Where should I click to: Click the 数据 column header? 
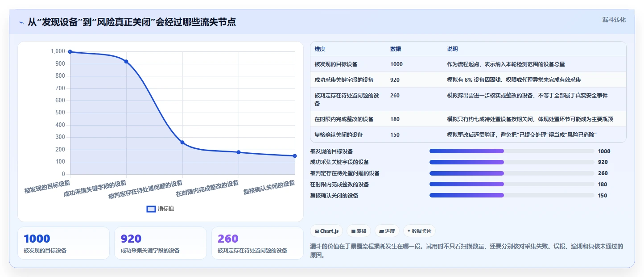point(396,49)
